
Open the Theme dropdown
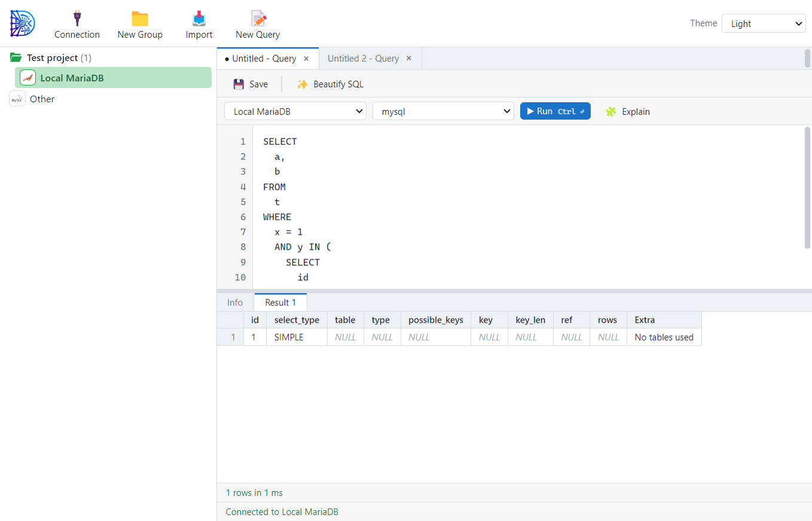764,23
